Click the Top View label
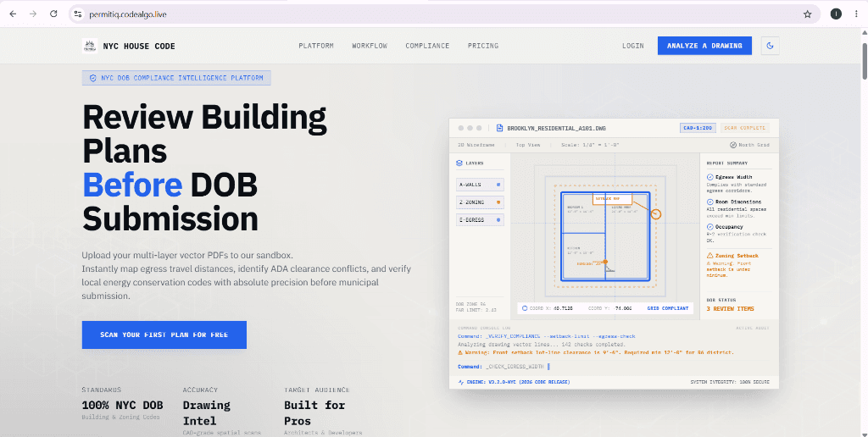Screen dimensions: 868x437 pos(528,145)
